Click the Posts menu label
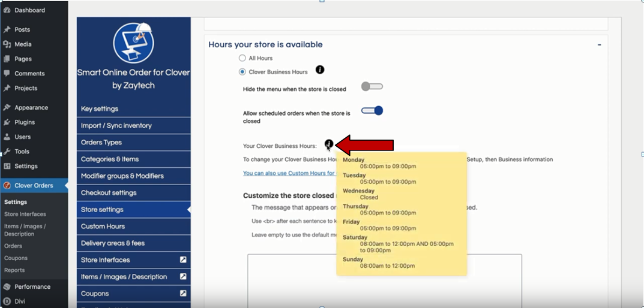644x308 pixels. point(22,29)
